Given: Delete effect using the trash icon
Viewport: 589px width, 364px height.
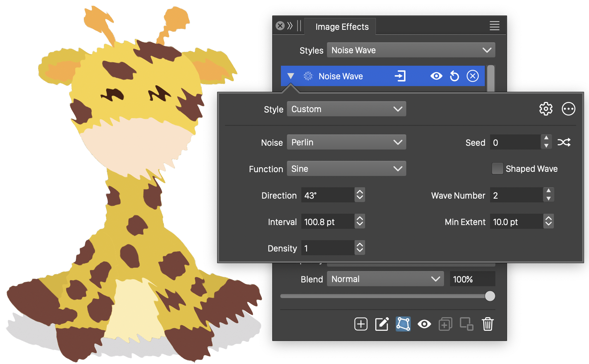Looking at the screenshot, I should coord(487,324).
